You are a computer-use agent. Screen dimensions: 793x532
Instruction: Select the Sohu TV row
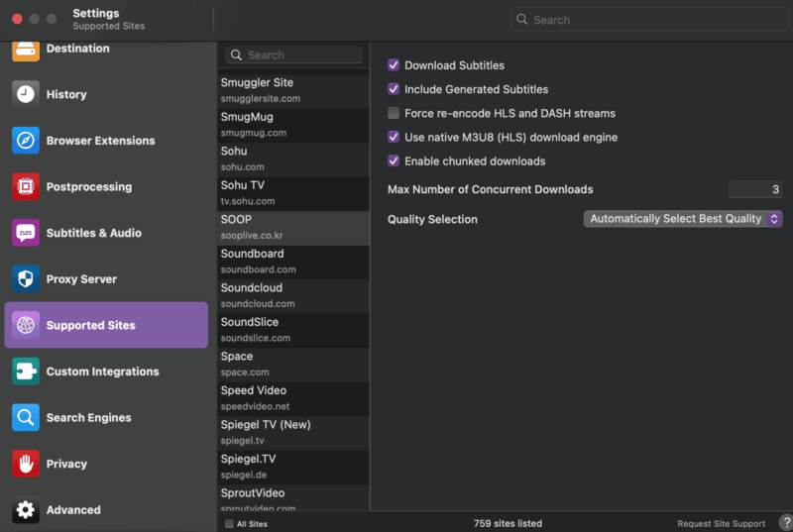click(x=293, y=193)
